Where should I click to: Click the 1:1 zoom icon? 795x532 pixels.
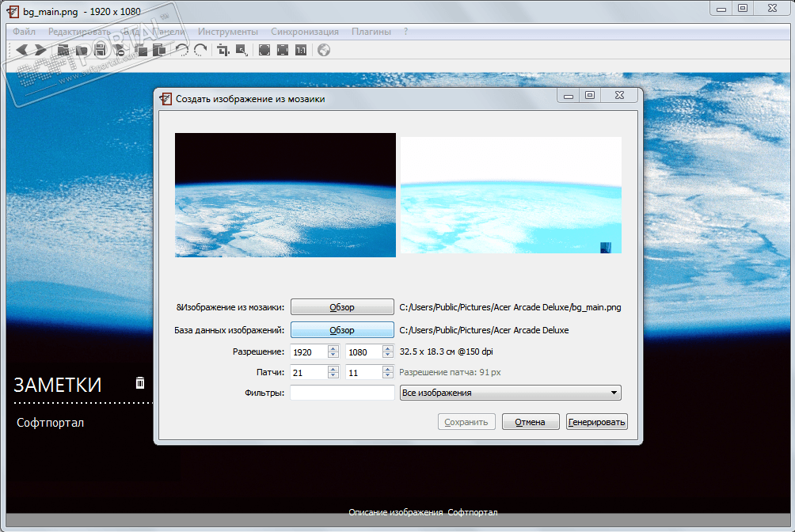301,50
